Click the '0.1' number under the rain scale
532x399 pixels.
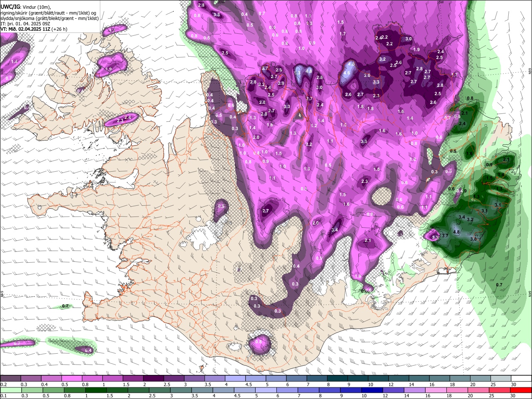(x=4, y=396)
